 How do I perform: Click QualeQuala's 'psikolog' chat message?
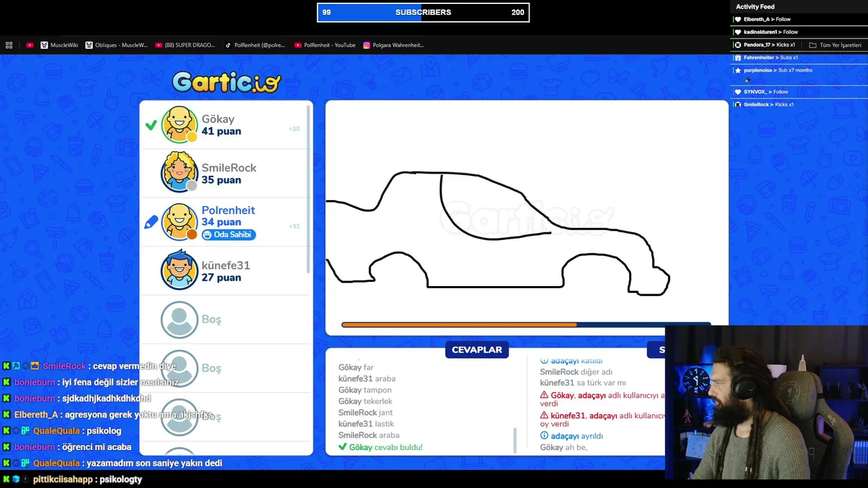104,430
